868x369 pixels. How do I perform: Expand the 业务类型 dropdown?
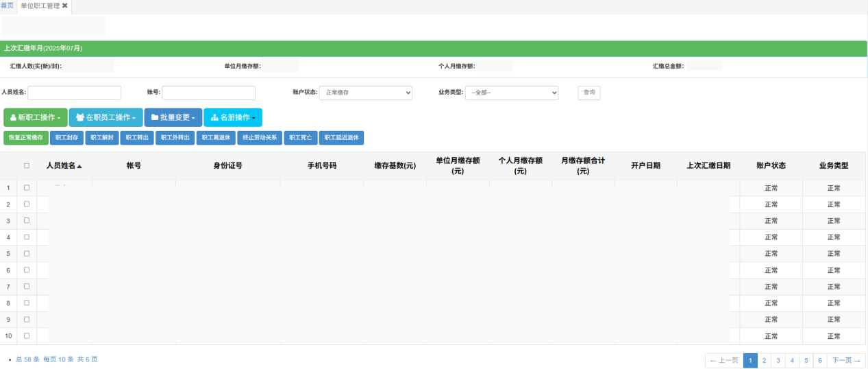click(x=512, y=93)
